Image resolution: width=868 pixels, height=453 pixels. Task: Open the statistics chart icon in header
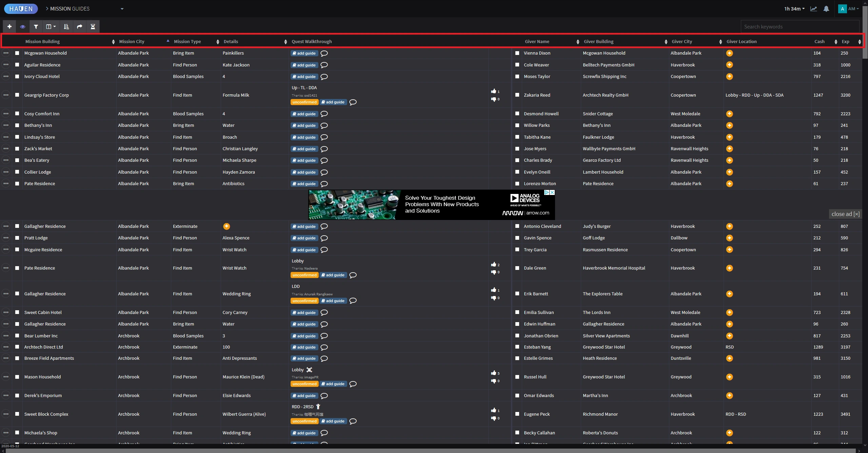click(x=813, y=9)
